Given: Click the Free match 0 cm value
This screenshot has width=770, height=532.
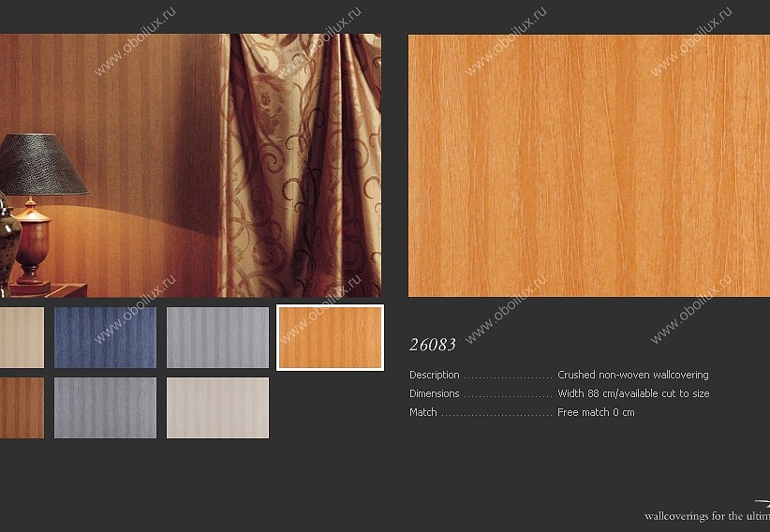Looking at the screenshot, I should [x=596, y=412].
